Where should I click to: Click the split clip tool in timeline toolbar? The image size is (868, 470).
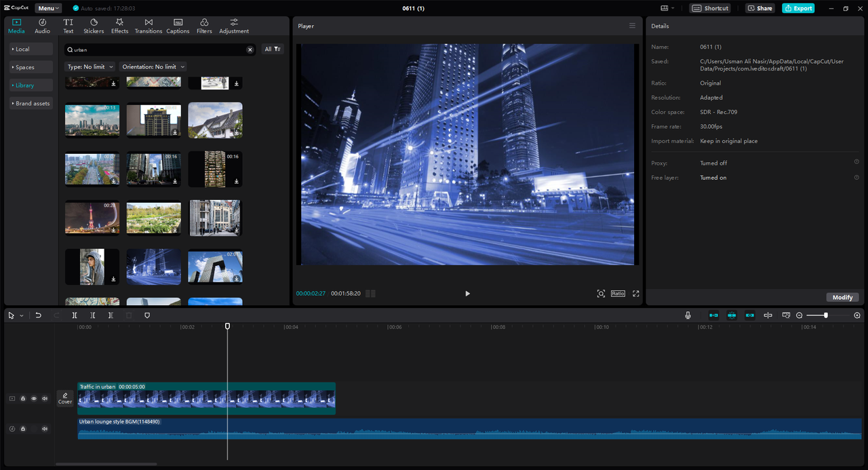(75, 315)
